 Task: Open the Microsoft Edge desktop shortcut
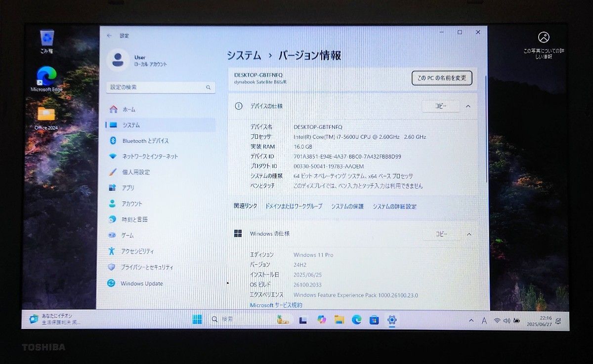[47, 79]
